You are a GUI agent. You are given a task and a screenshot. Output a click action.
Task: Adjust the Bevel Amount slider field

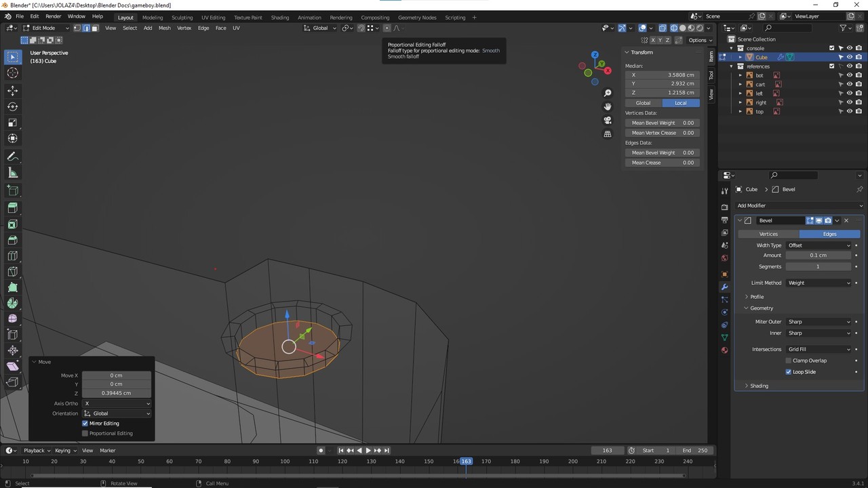(818, 256)
